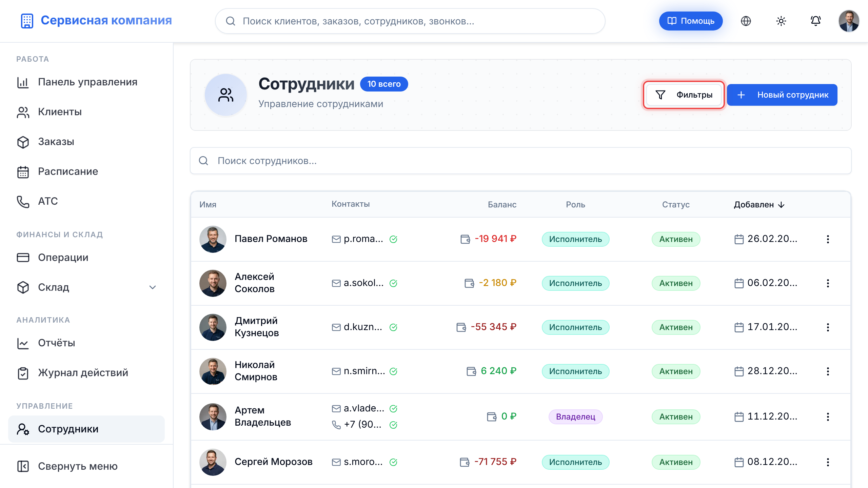The width and height of the screenshot is (868, 488).
Task: Sort by the Роль column header
Action: [x=575, y=205]
